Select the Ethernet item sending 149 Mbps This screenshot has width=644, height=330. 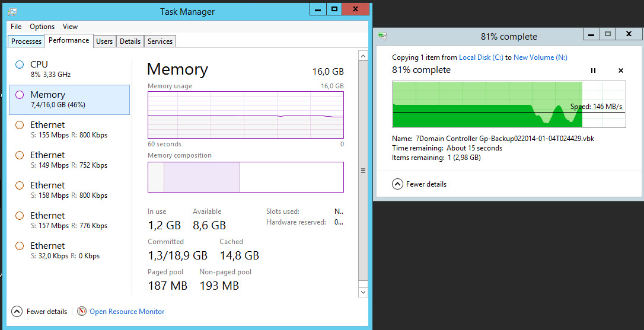click(x=69, y=160)
